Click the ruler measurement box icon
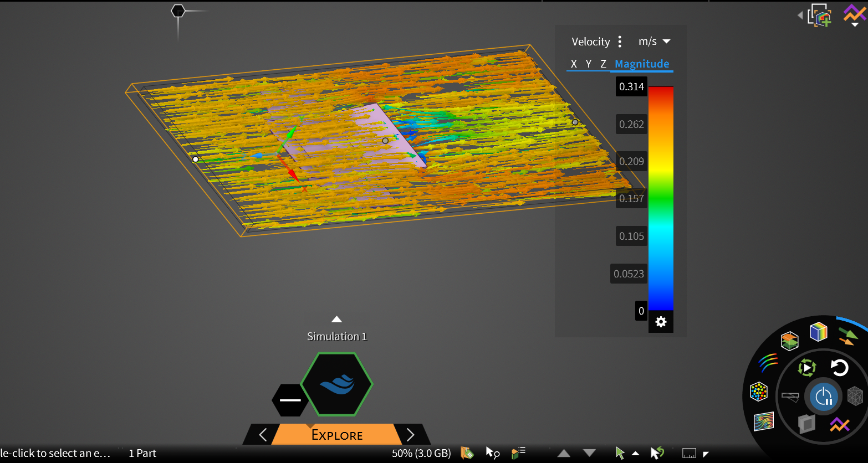 point(689,453)
